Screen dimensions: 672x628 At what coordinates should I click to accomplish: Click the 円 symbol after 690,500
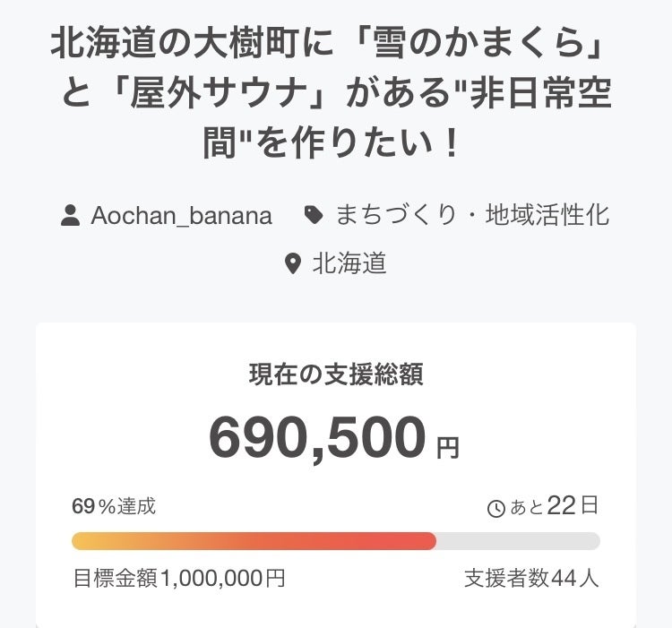(x=447, y=448)
